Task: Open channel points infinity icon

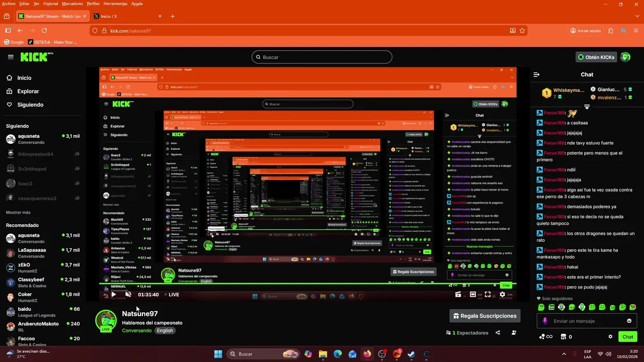Action: [x=546, y=337]
